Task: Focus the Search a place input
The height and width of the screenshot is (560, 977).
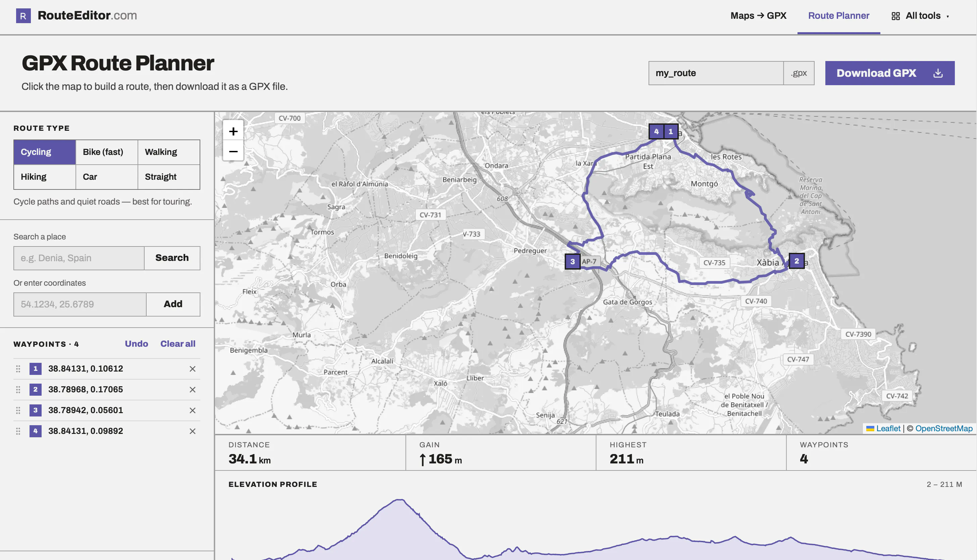Action: point(79,258)
